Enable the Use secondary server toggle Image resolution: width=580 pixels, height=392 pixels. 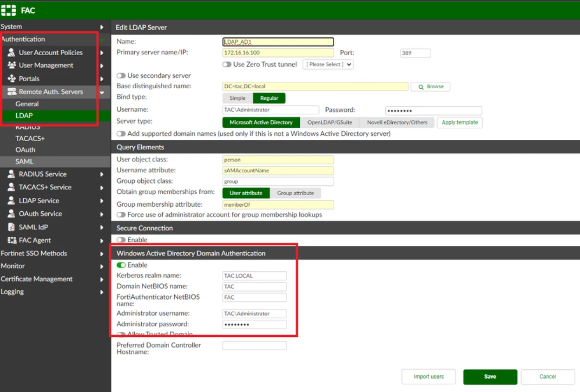point(121,75)
